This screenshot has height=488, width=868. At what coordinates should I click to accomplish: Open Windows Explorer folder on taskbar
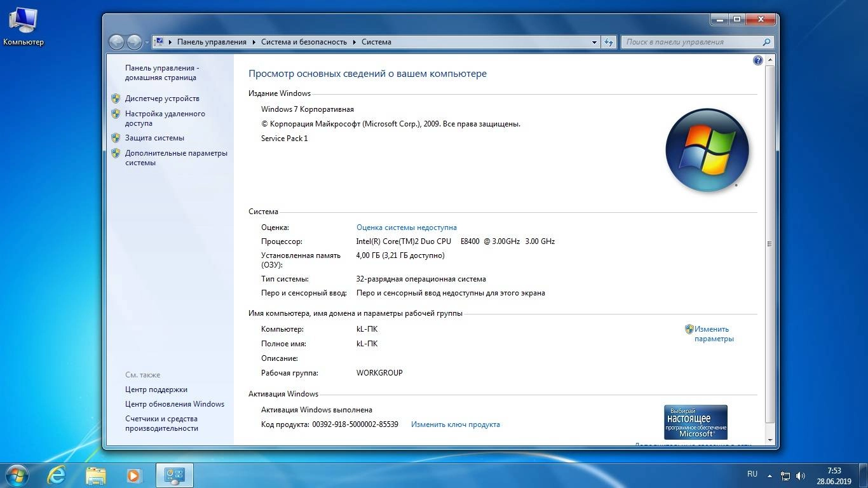96,475
